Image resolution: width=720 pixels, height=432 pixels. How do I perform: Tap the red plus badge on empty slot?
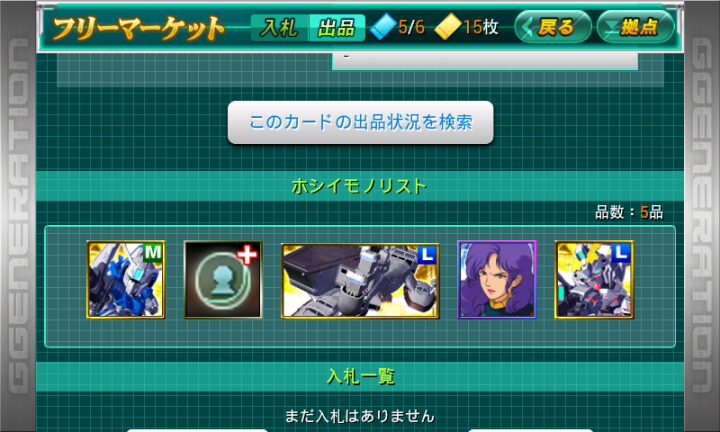(247, 255)
